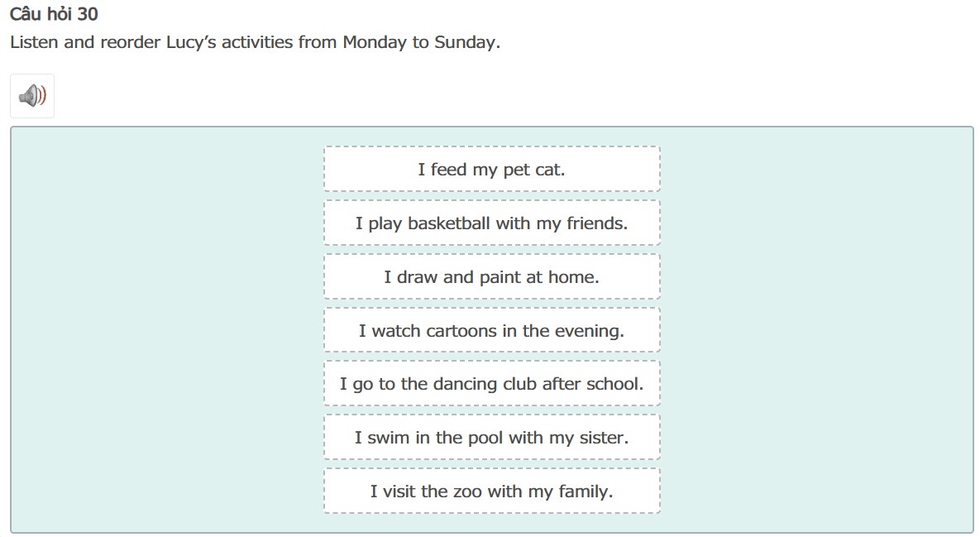Click 'I play basketball with my friends.' sentence

(x=491, y=223)
